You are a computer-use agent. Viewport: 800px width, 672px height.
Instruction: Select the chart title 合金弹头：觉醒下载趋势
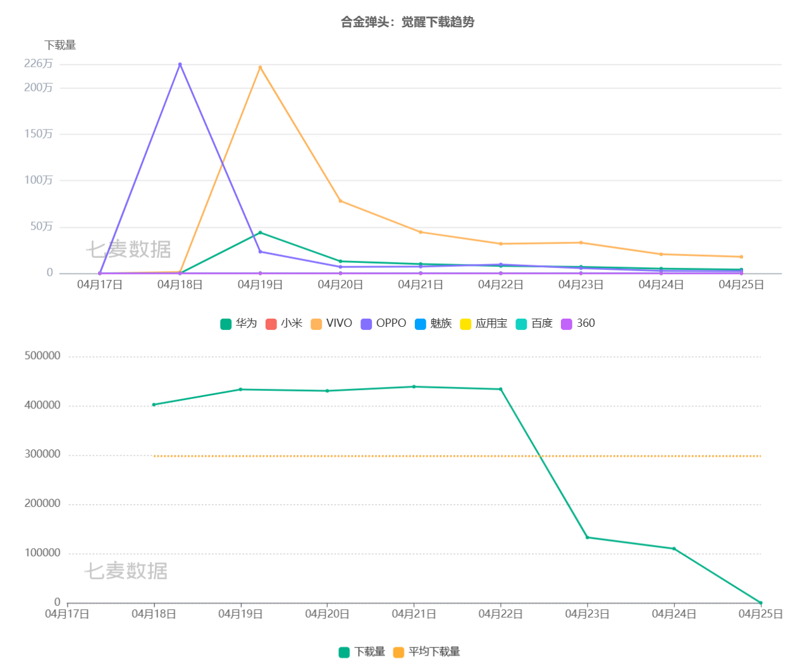pyautogui.click(x=408, y=22)
